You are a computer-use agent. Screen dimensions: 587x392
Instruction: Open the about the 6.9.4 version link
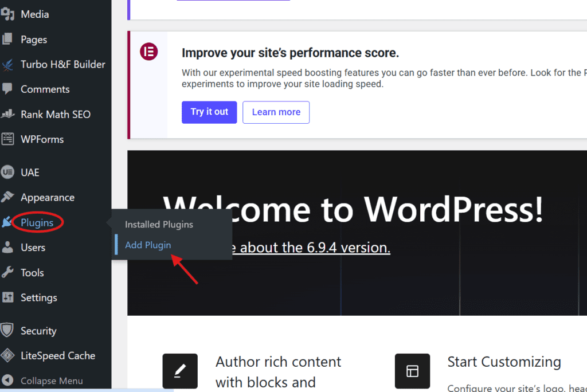[x=311, y=248]
